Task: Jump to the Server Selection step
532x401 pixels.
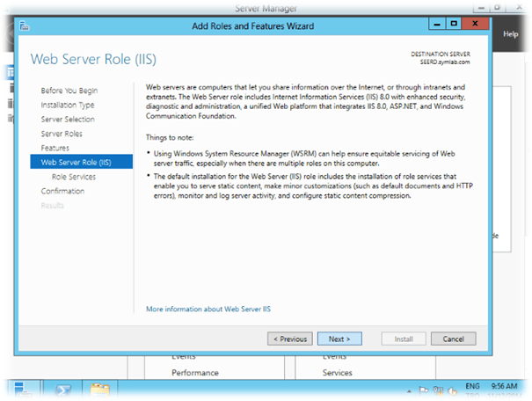Action: click(x=67, y=120)
